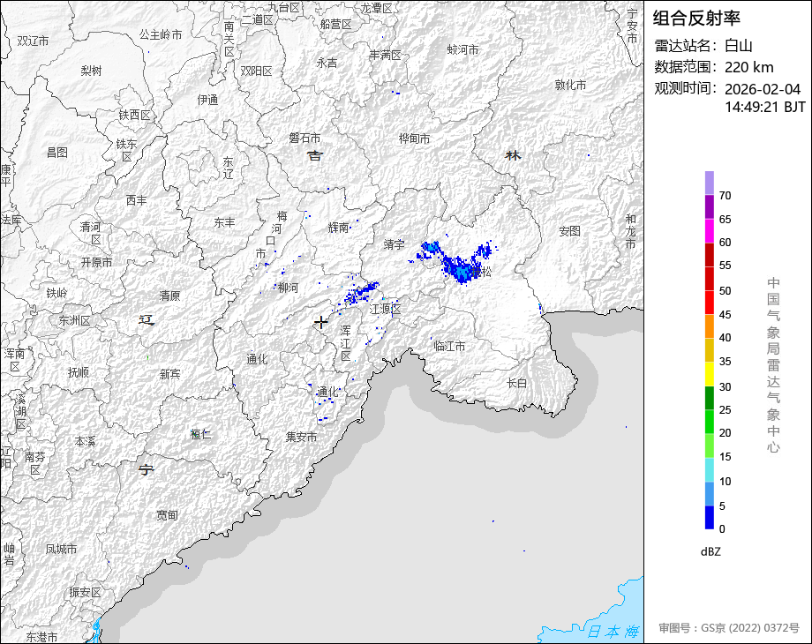Screen dimensions: 812x644
Task: Click the 新宾 map label
Action: 169,374
